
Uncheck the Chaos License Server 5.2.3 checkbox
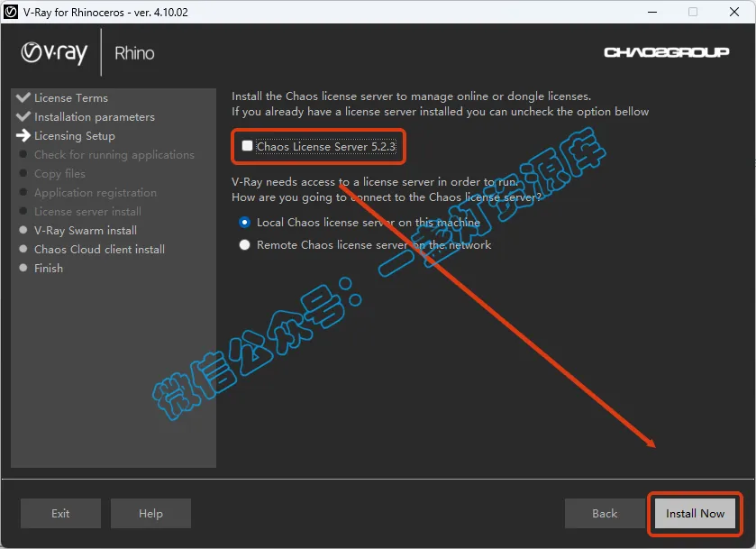pyautogui.click(x=247, y=146)
